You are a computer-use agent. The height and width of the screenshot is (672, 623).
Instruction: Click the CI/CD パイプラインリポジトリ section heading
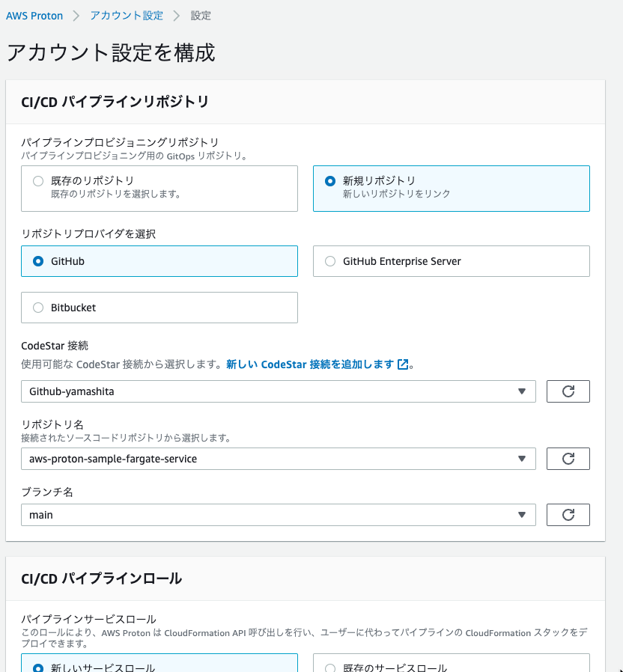point(115,102)
